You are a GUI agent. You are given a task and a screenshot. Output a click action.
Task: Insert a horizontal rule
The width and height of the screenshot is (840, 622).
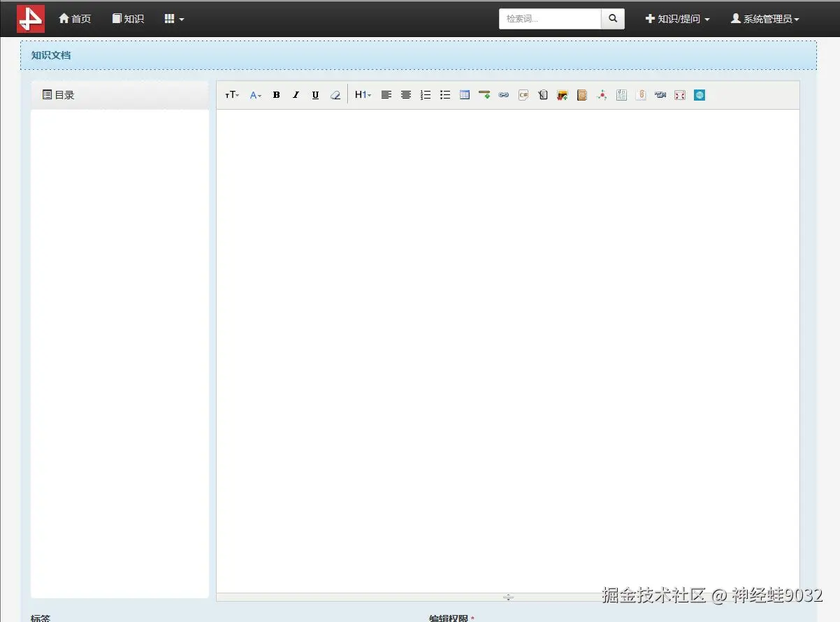tap(484, 95)
